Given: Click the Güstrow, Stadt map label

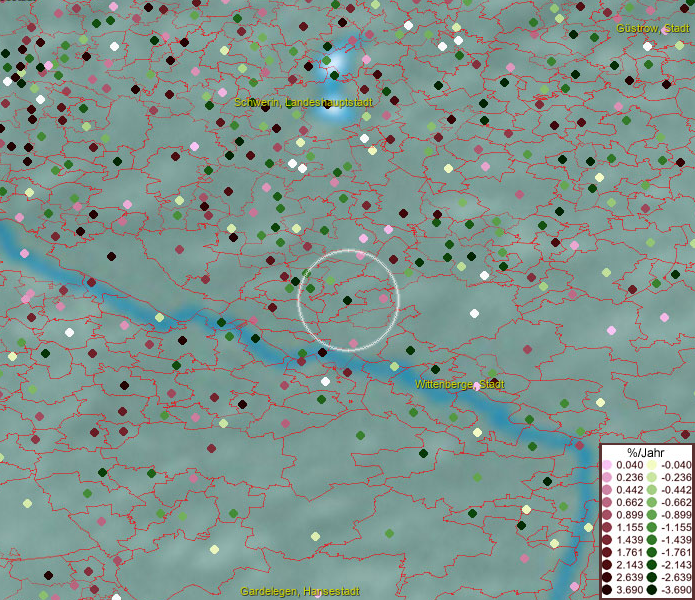Looking at the screenshot, I should click(x=652, y=28).
